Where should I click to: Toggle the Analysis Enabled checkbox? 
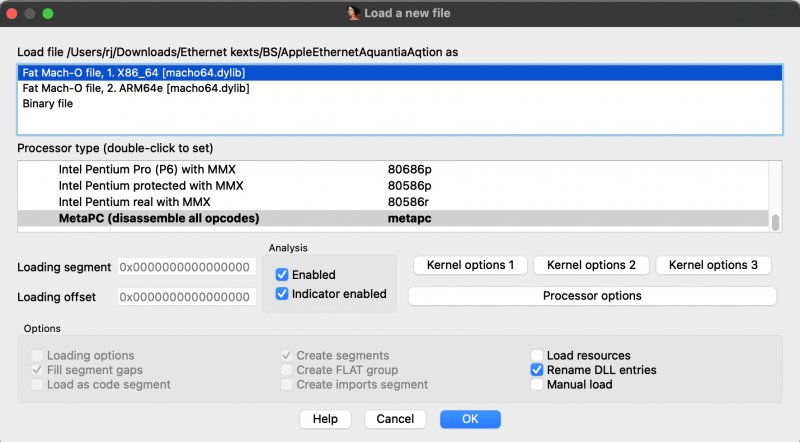(282, 275)
